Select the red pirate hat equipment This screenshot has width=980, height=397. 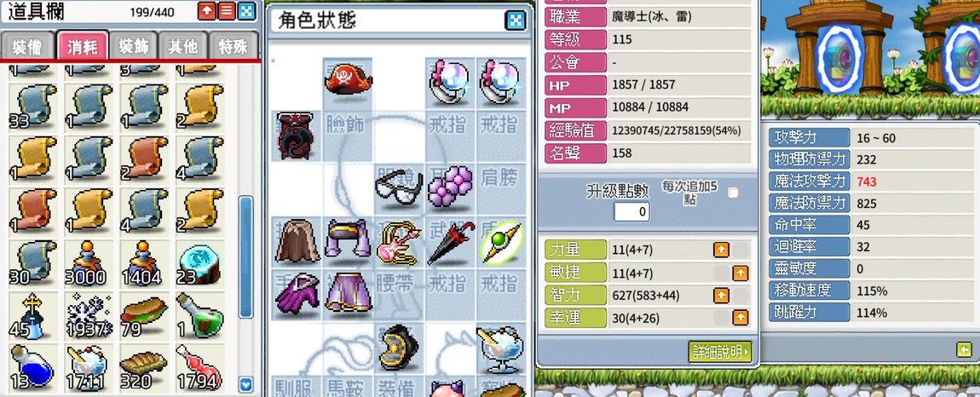click(x=349, y=79)
